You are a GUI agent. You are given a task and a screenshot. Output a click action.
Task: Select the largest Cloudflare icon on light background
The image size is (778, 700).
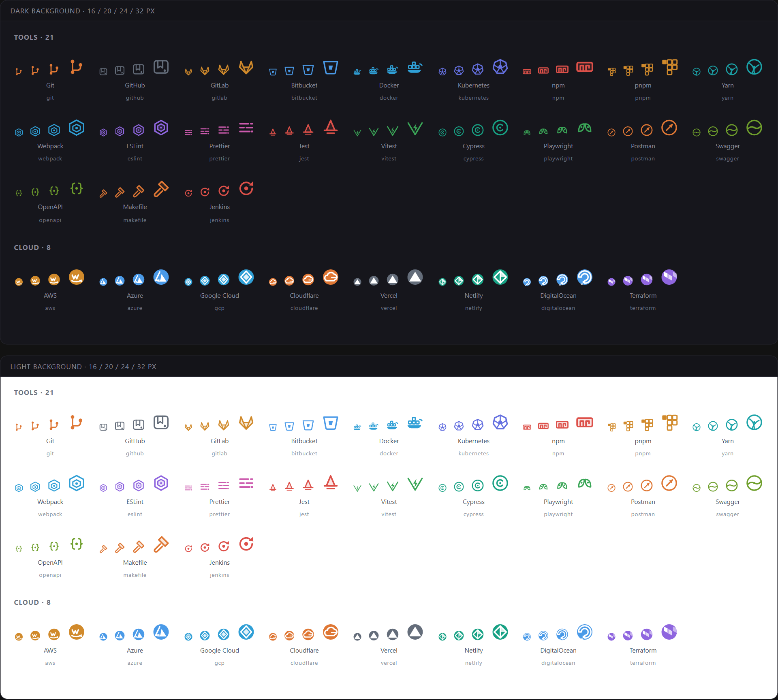[x=331, y=632]
